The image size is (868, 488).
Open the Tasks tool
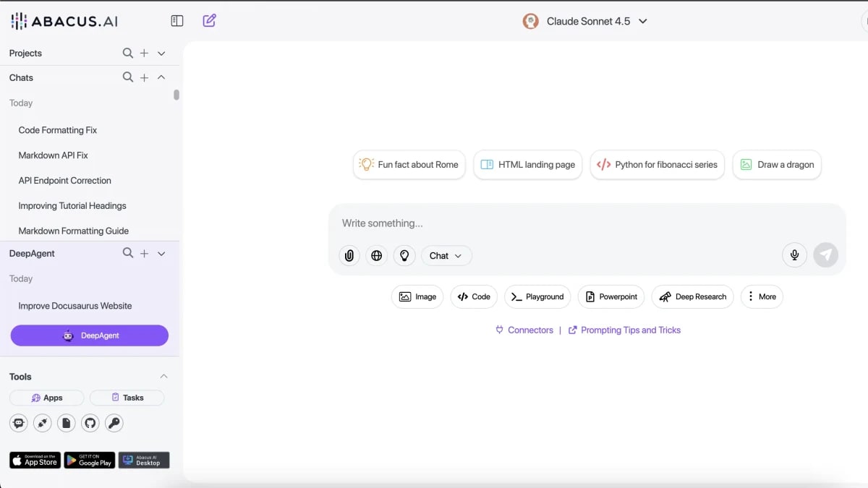[x=127, y=398]
